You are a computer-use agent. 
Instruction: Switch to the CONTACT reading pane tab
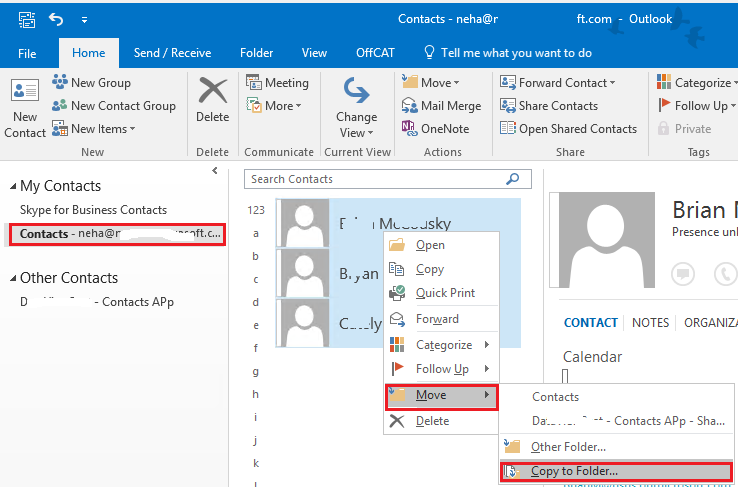tap(591, 323)
